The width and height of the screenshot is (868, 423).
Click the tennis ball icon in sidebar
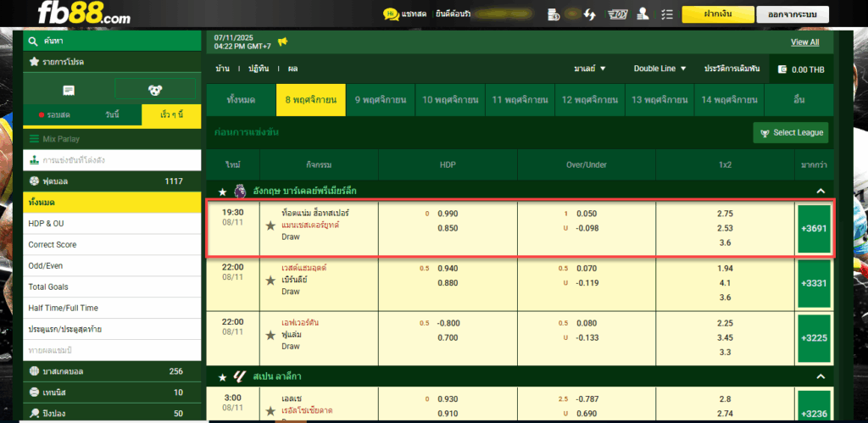pyautogui.click(x=34, y=392)
